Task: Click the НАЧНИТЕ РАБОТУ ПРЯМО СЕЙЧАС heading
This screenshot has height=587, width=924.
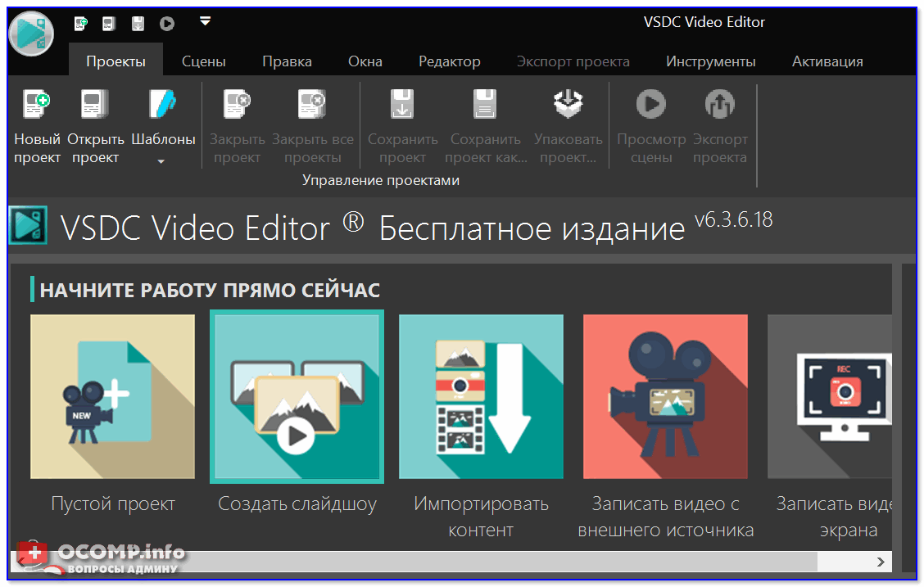Action: pos(210,291)
